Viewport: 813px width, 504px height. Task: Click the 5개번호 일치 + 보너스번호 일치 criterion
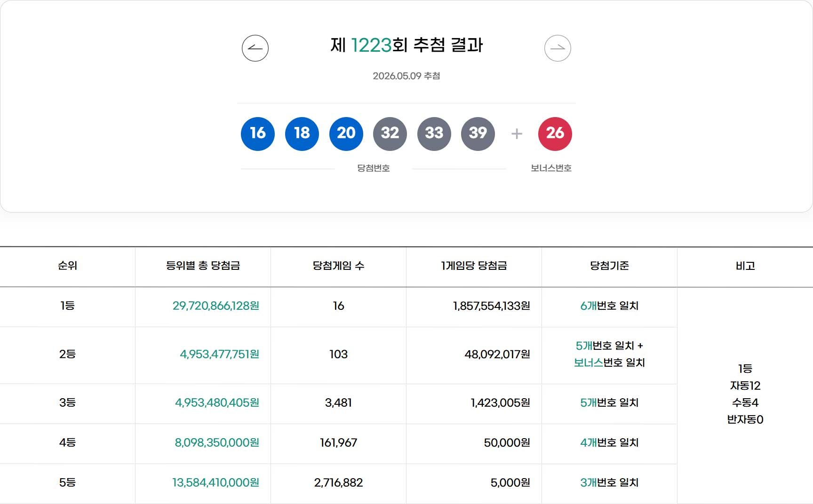[610, 354]
